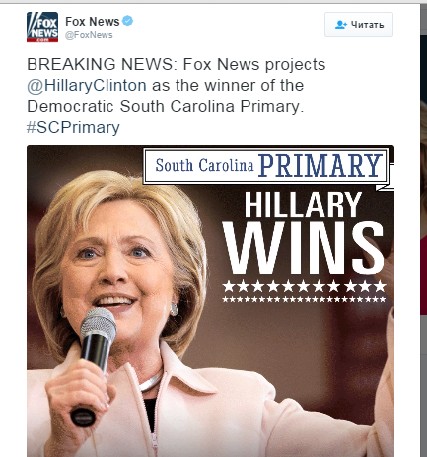Screen dimensions: 427x457
Task: Open the Fox News display name link
Action: click(x=92, y=22)
